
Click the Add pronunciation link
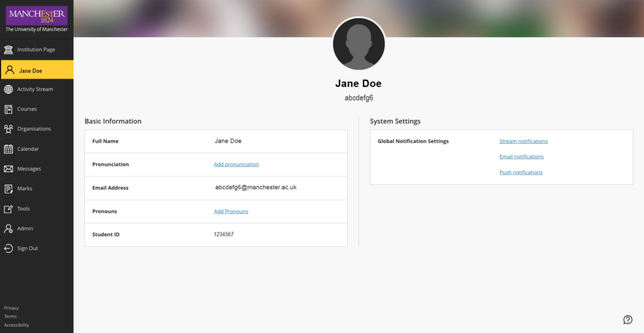[x=236, y=165]
